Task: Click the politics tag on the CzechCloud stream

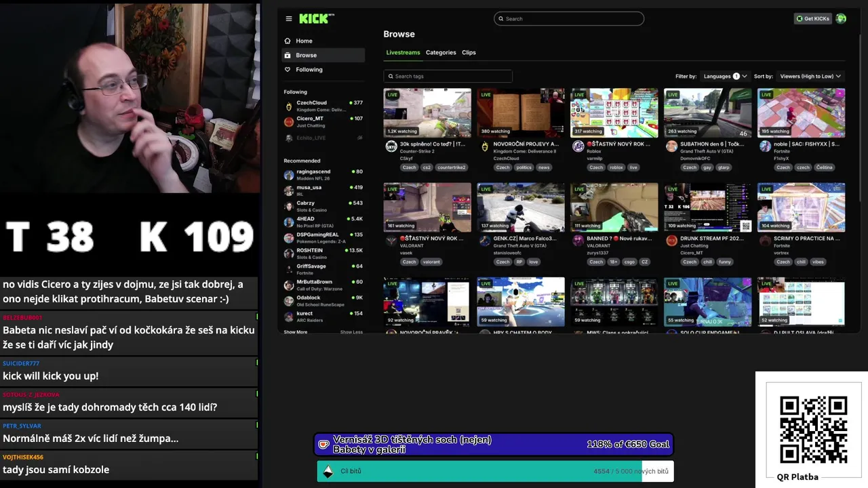Action: (524, 167)
